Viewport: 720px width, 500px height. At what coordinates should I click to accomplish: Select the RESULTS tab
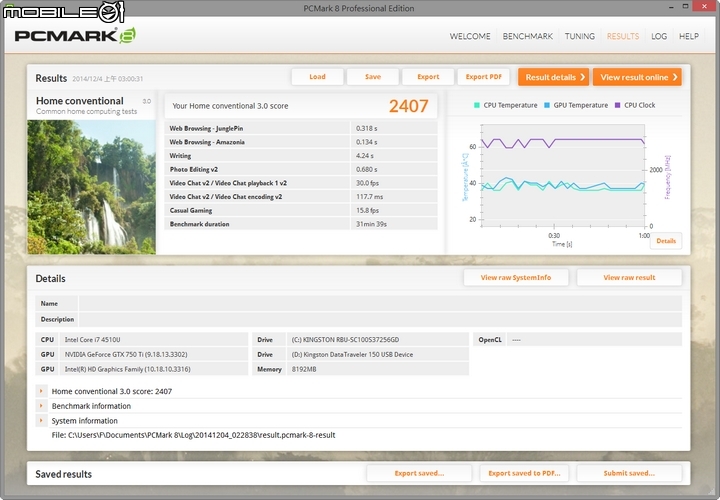(623, 36)
